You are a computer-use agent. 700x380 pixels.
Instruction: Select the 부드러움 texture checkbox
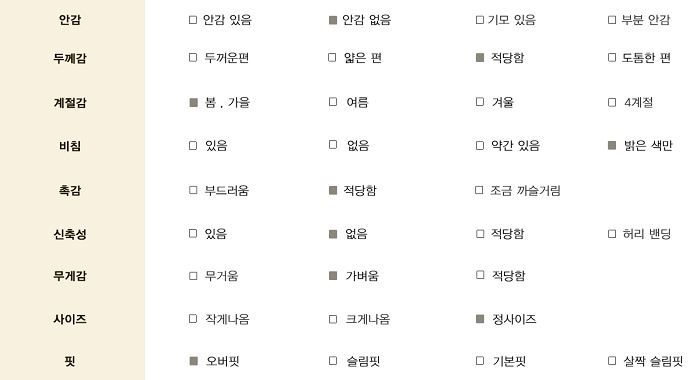pos(193,190)
